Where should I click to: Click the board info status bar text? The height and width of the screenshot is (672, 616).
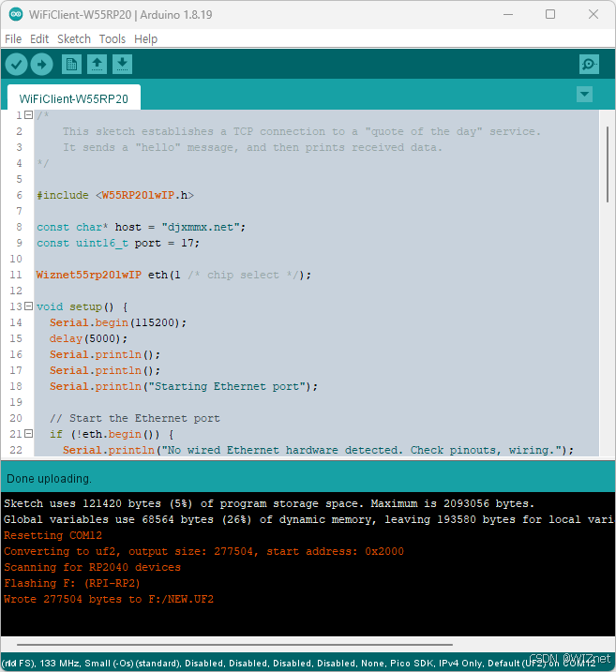click(300, 663)
